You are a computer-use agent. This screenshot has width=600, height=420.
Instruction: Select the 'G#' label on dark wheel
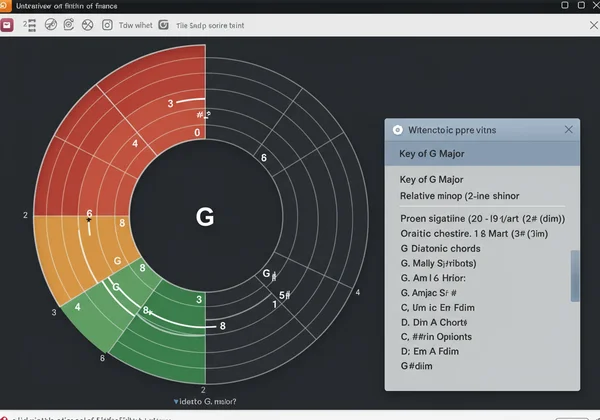coord(269,274)
